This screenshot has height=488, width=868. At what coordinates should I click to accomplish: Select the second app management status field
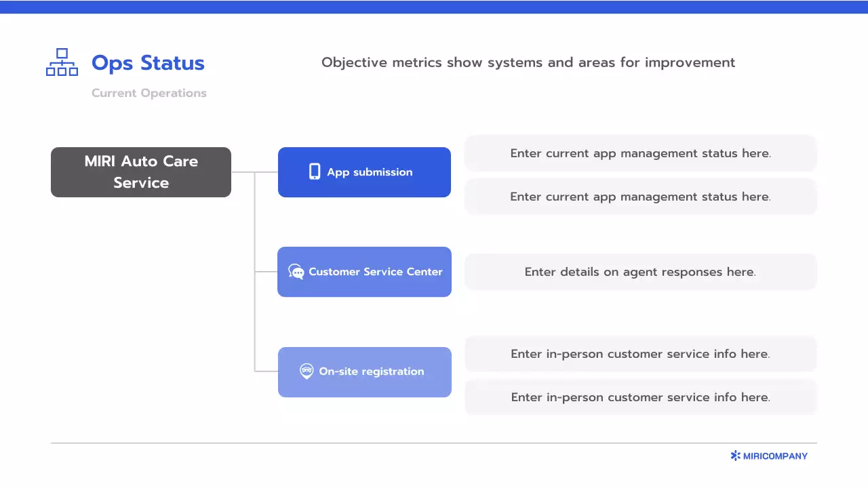click(640, 197)
